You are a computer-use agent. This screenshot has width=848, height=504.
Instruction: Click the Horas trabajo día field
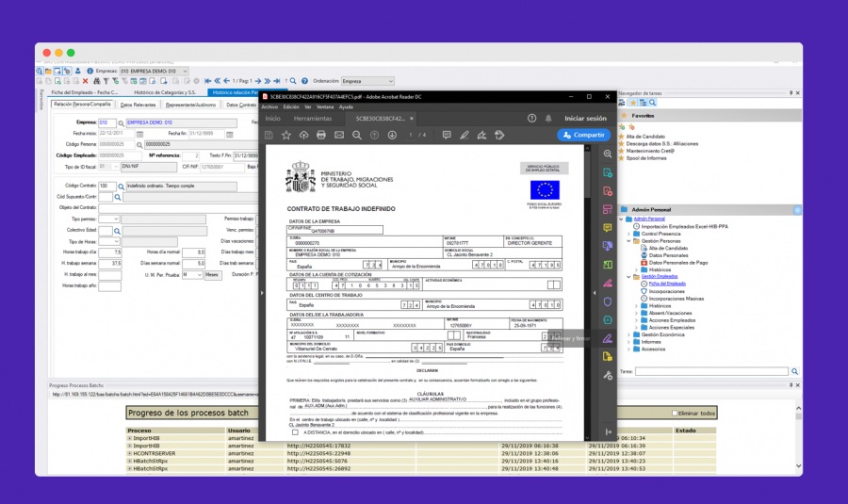tap(110, 252)
